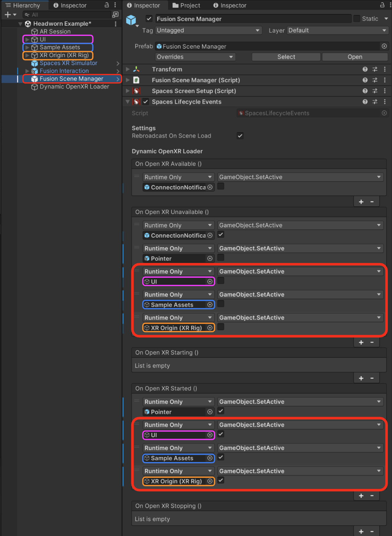Toggle SetActive value in On Open XR Available

click(x=221, y=186)
